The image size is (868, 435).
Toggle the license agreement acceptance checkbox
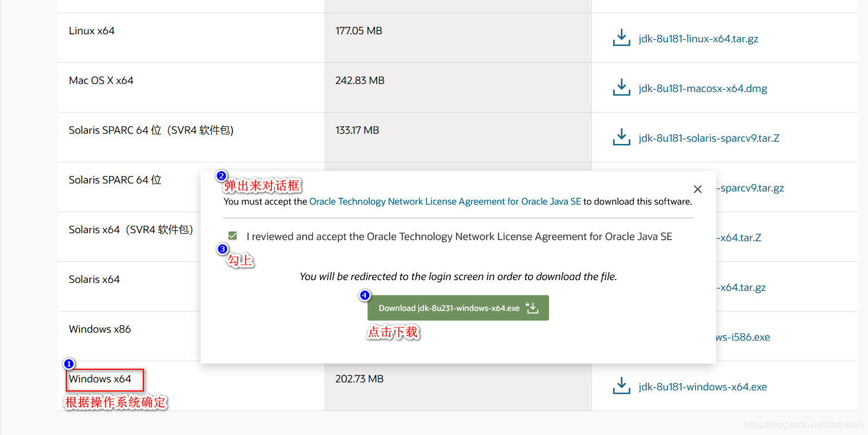tap(233, 236)
